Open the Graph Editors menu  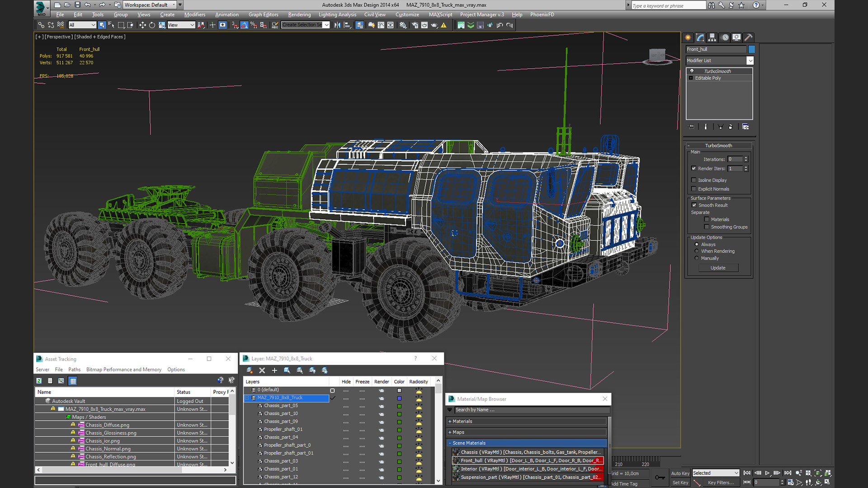pos(264,15)
